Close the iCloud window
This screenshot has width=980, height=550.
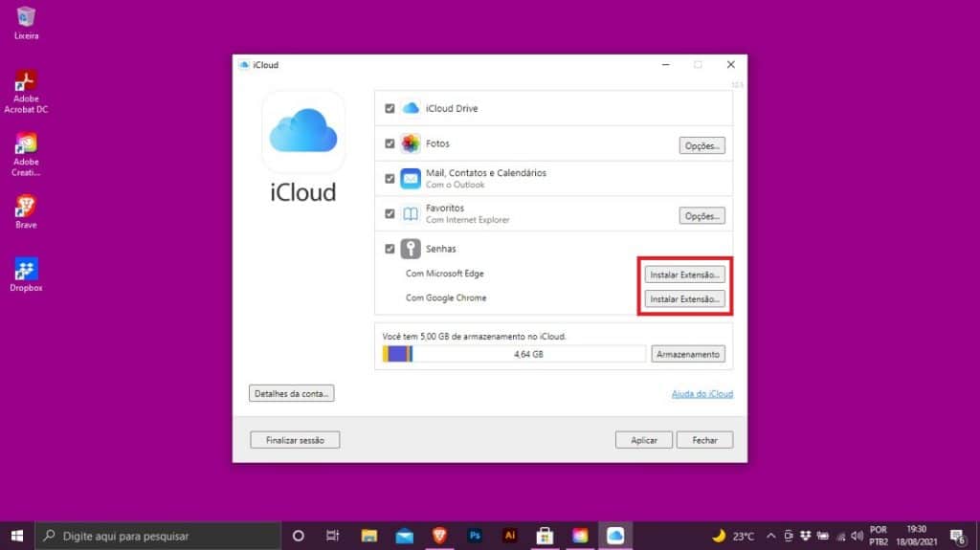tap(730, 64)
